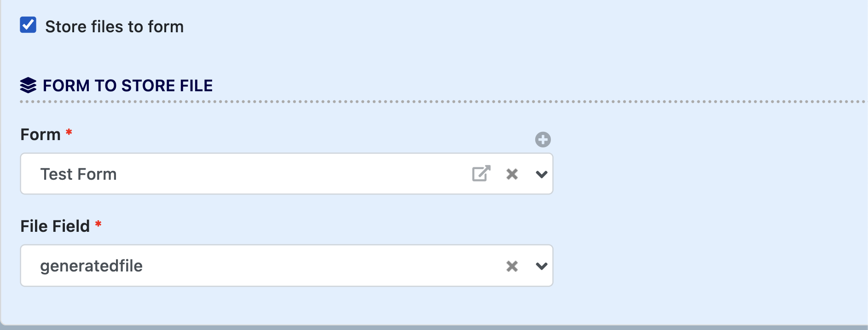This screenshot has width=868, height=330.
Task: Click the red asterisk next to File Field
Action: point(98,224)
